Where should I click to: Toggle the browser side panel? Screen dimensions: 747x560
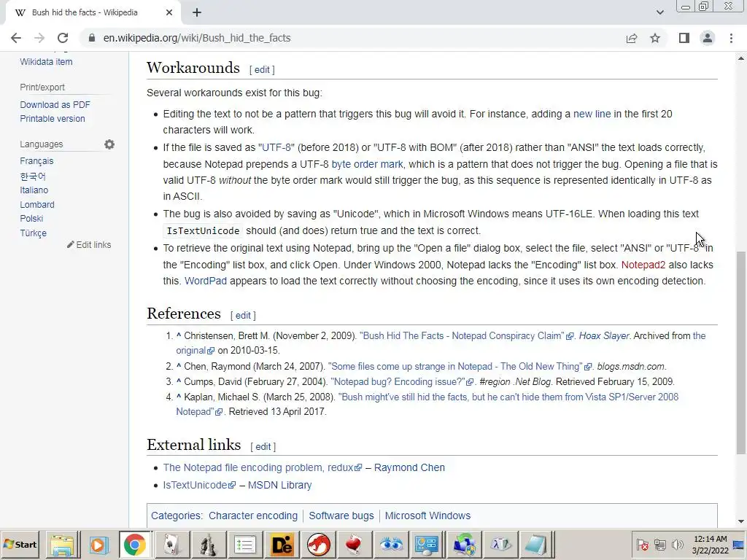click(684, 38)
